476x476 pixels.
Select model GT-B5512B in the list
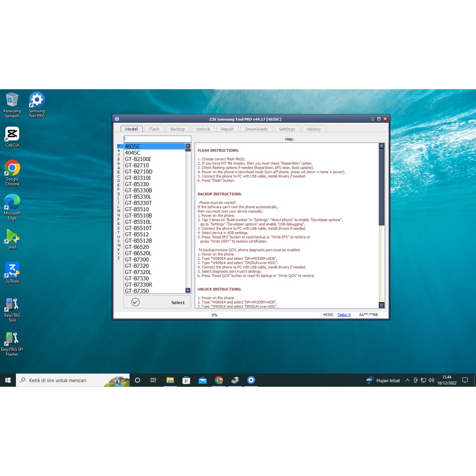(154, 241)
